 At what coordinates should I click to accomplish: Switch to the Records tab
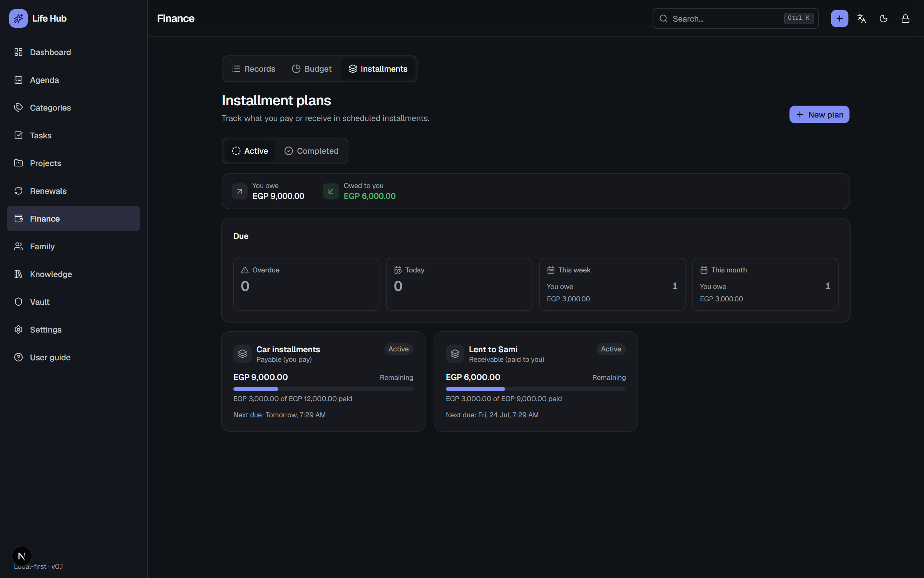(x=254, y=69)
